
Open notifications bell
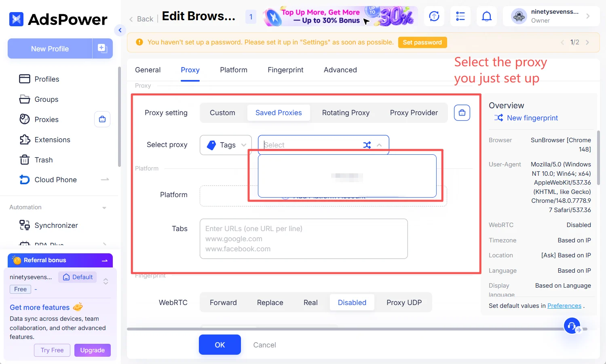[x=487, y=16]
